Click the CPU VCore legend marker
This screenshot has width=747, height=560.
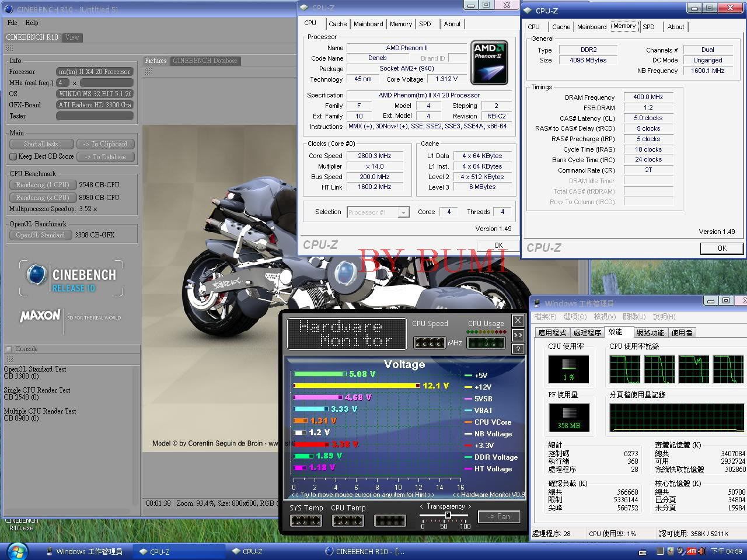tap(468, 422)
